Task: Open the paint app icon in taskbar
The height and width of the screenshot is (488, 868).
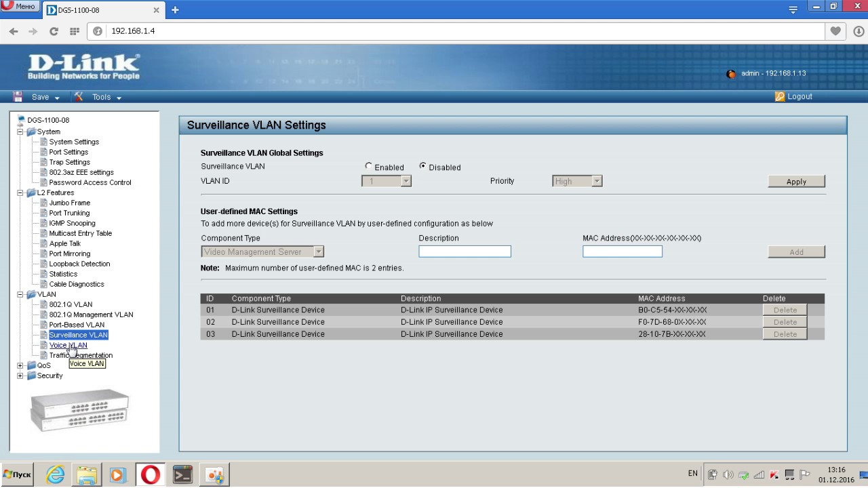Action: click(215, 474)
